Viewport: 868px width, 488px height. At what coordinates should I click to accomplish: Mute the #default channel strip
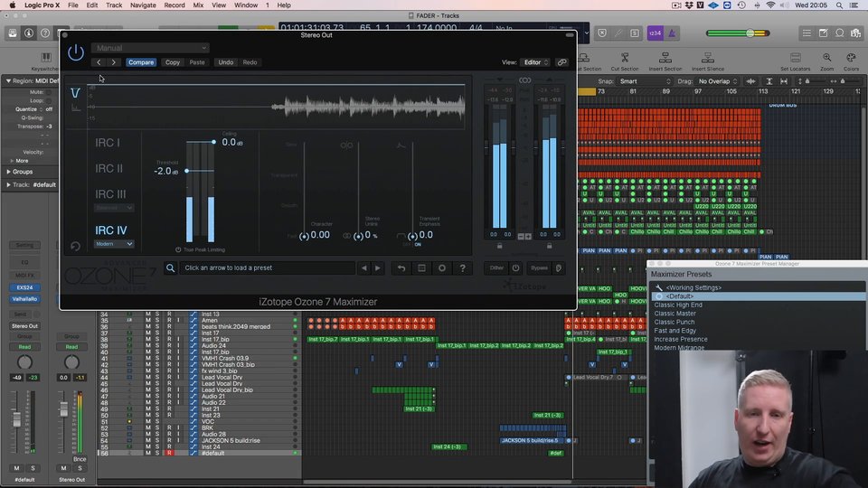(x=16, y=468)
